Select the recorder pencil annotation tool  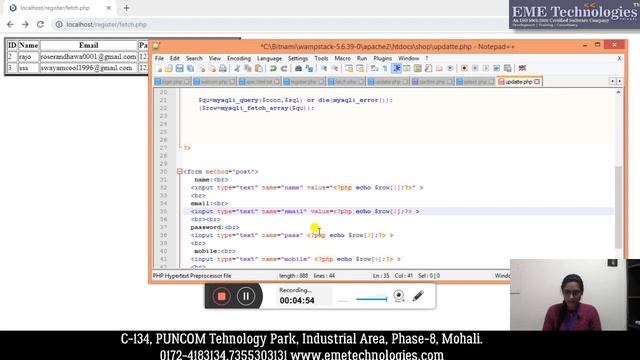coord(418,296)
